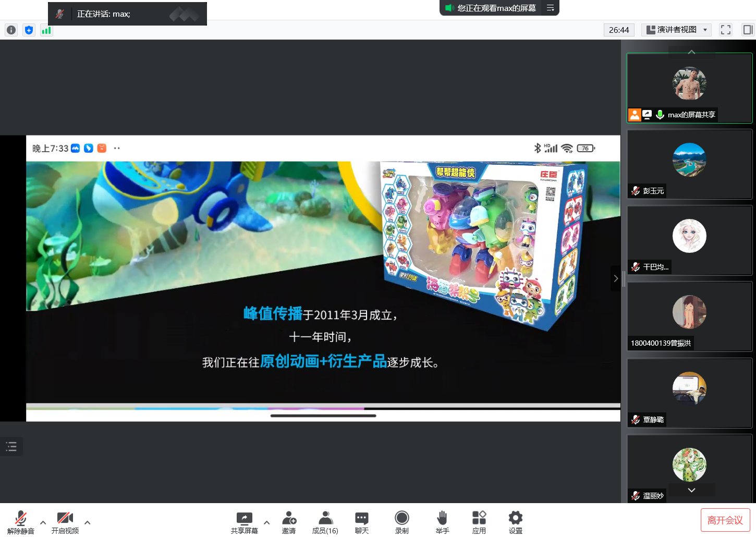Open the Settings gear
The height and width of the screenshot is (537, 756).
pyautogui.click(x=515, y=522)
